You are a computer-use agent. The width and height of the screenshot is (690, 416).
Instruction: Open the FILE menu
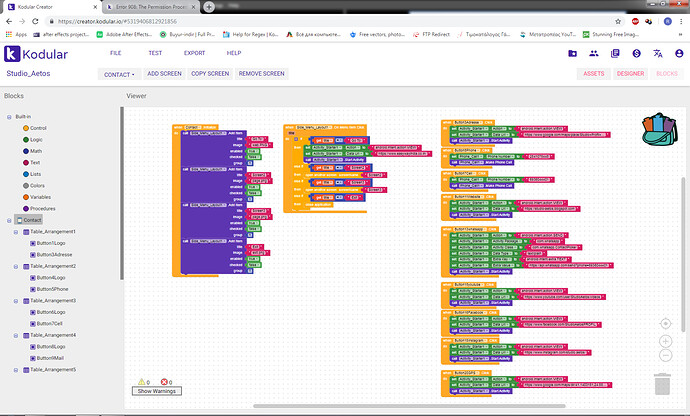tap(115, 53)
